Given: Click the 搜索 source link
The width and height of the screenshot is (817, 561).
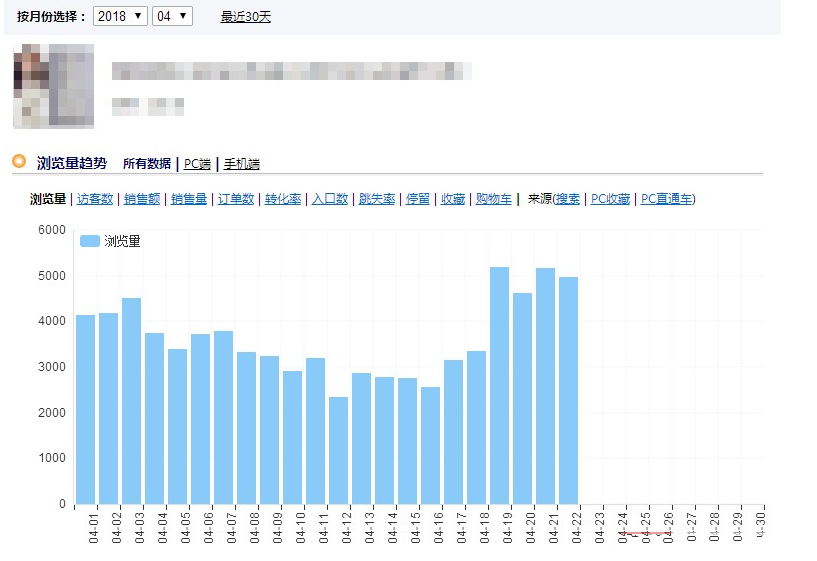Looking at the screenshot, I should 567,199.
